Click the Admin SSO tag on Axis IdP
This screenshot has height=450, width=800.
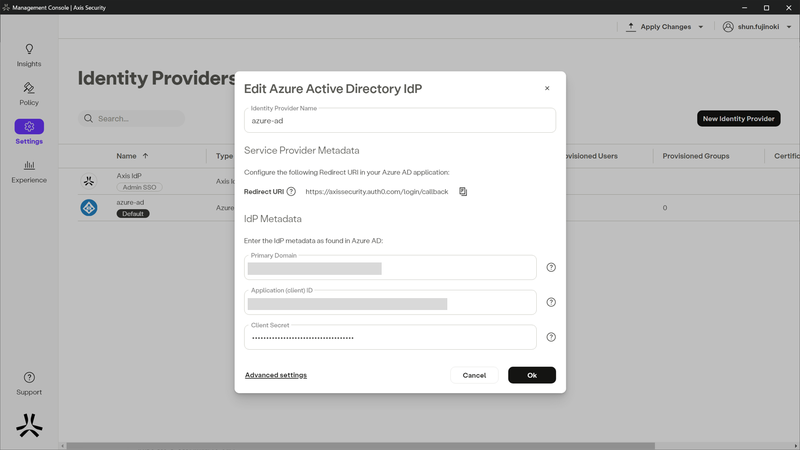tap(139, 187)
